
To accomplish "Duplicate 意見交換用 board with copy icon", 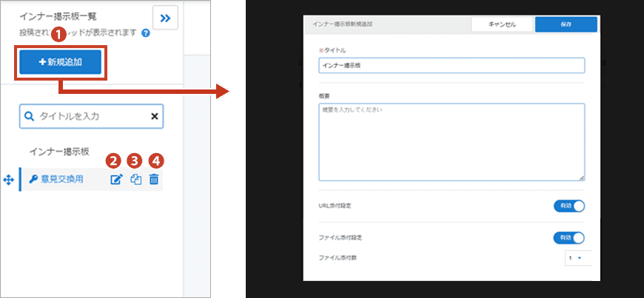I will click(x=135, y=179).
